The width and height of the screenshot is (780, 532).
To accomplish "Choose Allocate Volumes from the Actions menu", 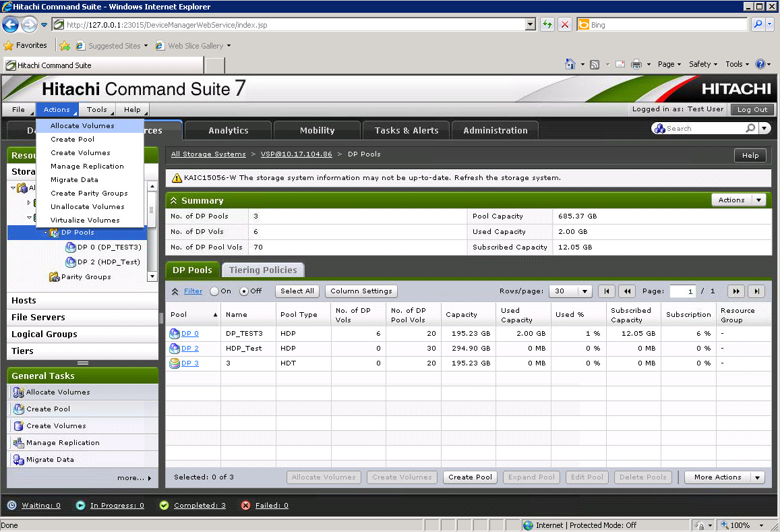I will pyautogui.click(x=90, y=126).
